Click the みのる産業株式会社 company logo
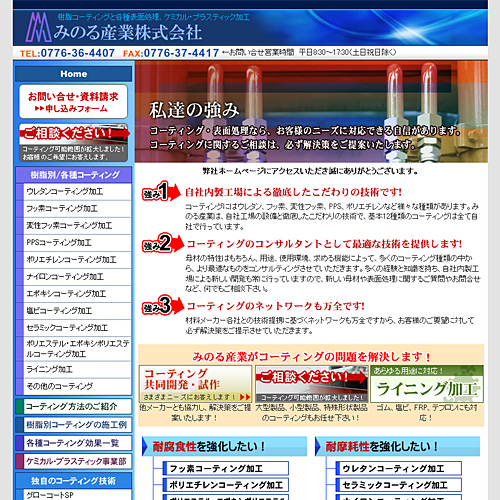 114,27
